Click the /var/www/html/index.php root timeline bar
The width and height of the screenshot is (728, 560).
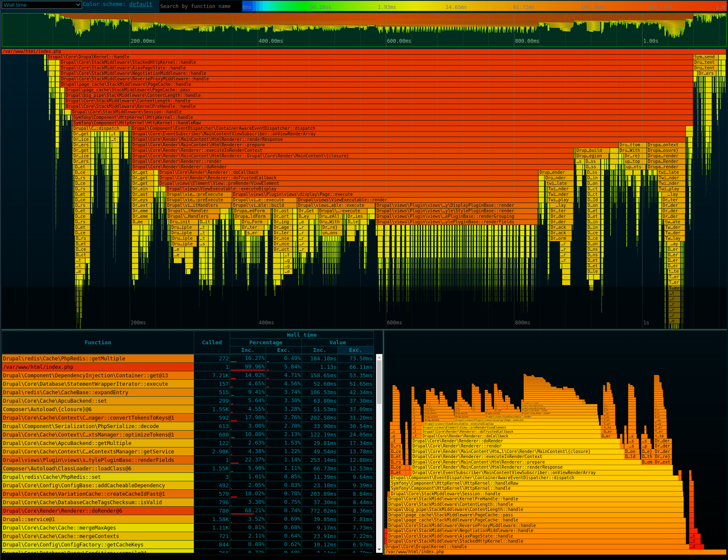364,52
